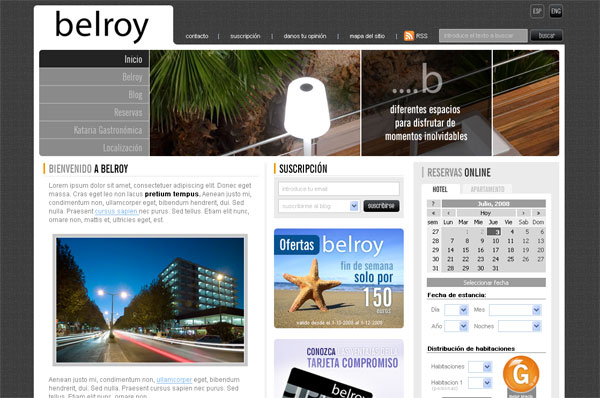Screen dimensions: 600x398
Task: Click the orange G badge icon
Action: (521, 374)
